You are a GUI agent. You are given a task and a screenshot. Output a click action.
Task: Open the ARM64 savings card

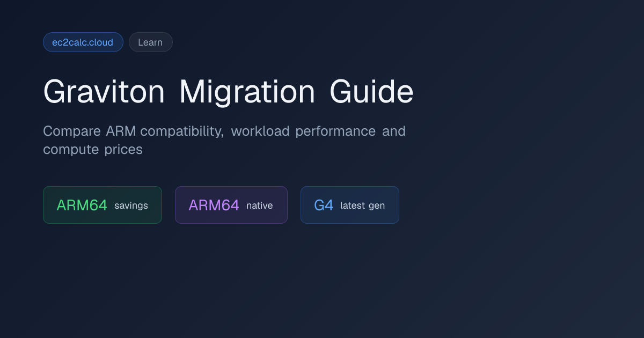point(103,205)
